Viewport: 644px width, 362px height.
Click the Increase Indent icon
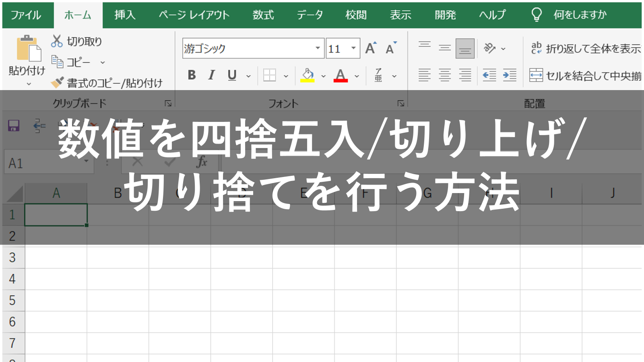510,75
